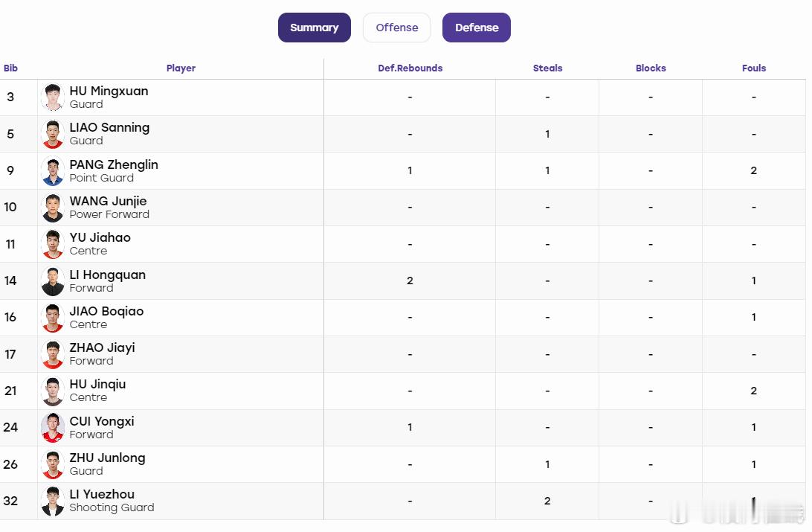Click LI Hongquan's portrait
Image resolution: width=812 pixels, height=532 pixels.
pyautogui.click(x=53, y=281)
